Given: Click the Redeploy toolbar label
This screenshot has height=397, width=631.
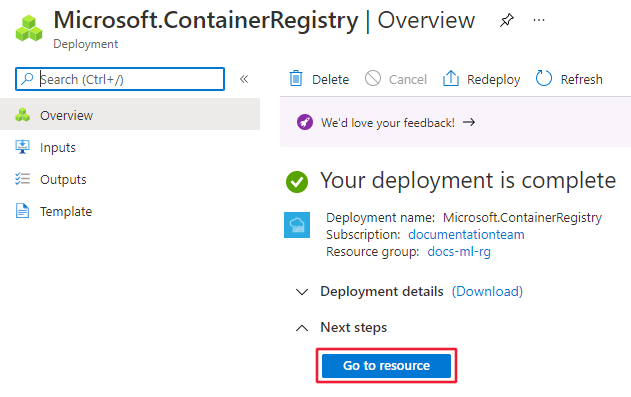Looking at the screenshot, I should point(493,79).
